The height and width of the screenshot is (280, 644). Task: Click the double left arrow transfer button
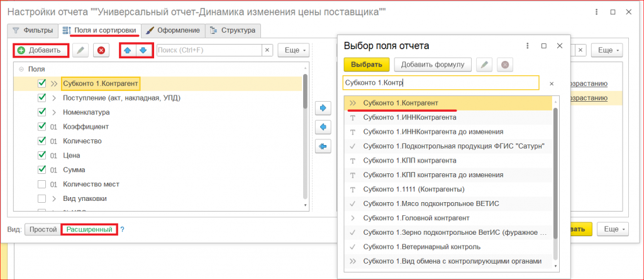pyautogui.click(x=323, y=146)
